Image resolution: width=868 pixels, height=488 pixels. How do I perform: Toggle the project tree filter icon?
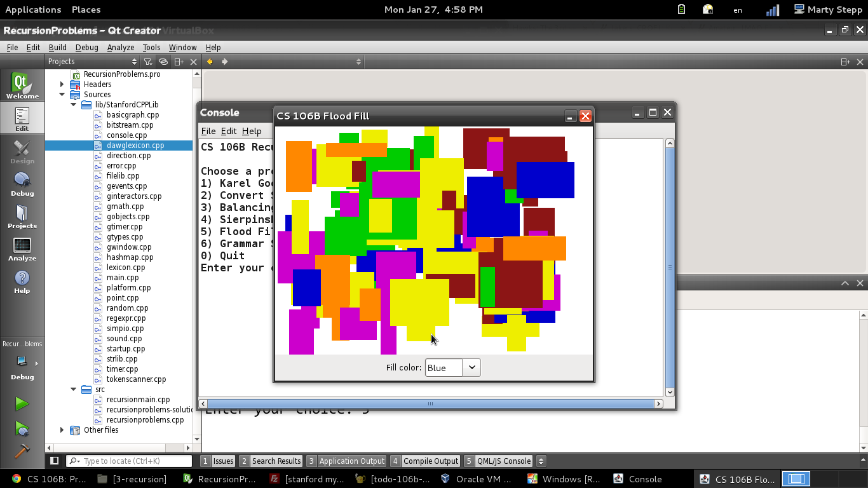click(148, 62)
